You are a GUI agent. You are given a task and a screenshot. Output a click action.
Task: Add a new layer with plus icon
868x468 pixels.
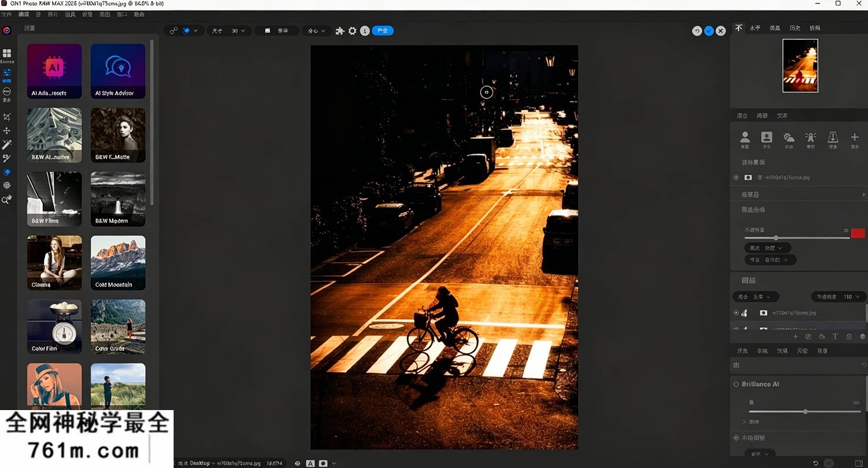[796, 337]
